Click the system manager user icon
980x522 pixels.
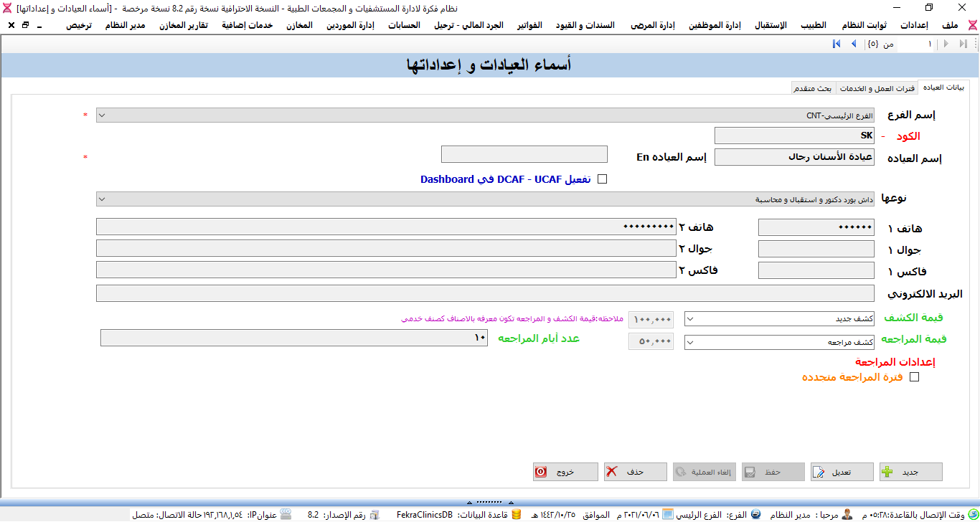pyautogui.click(x=847, y=515)
